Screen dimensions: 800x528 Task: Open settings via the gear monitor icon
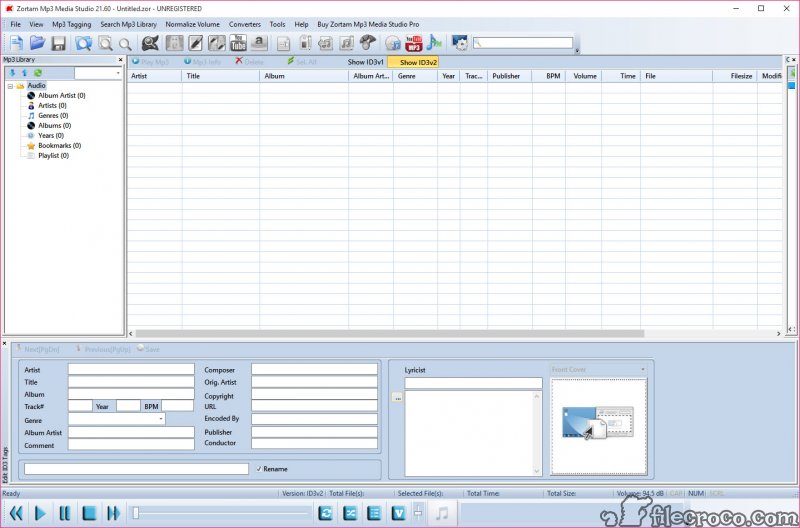tap(460, 43)
